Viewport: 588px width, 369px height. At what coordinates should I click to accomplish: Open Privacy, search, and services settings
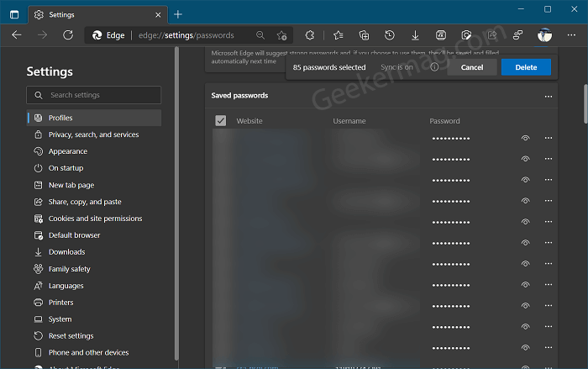tap(94, 134)
